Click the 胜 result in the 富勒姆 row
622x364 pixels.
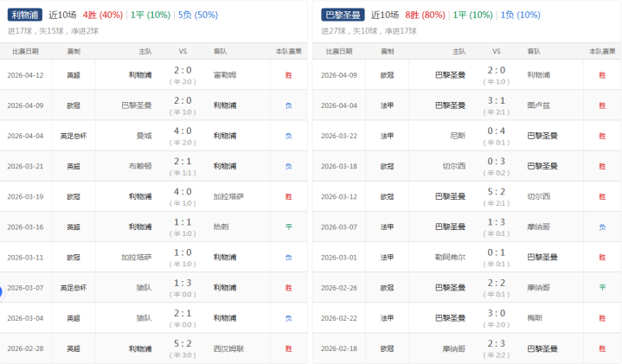click(289, 75)
